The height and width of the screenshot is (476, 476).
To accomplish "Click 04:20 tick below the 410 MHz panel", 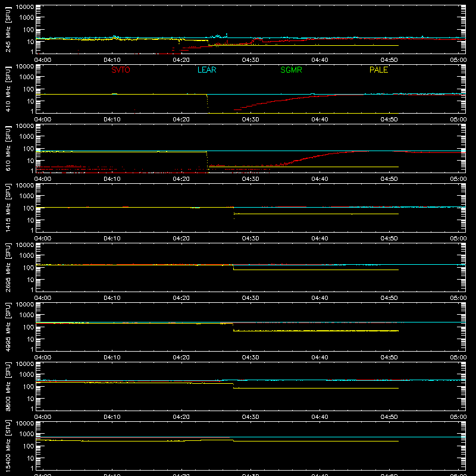I will coord(181,120).
